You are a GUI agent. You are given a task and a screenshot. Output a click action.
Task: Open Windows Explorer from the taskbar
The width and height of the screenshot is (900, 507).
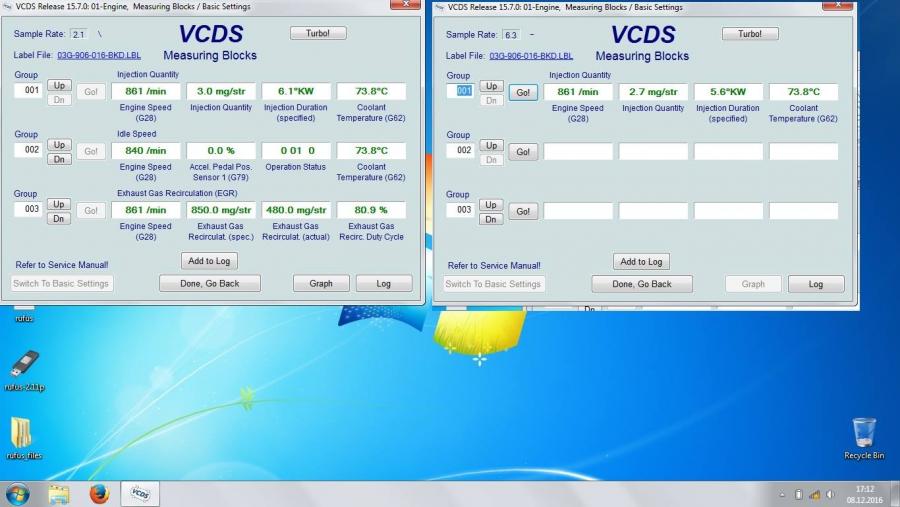(x=59, y=494)
